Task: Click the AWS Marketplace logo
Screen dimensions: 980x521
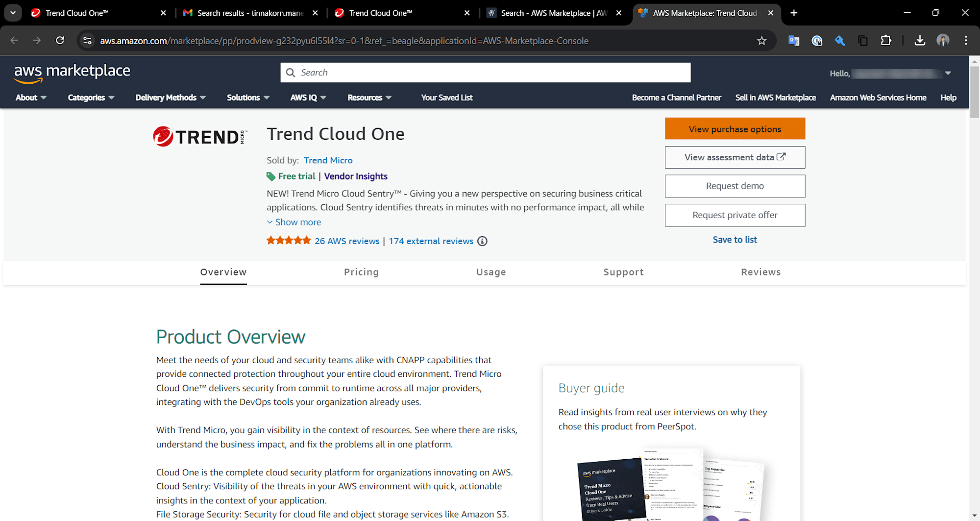Action: 72,73
